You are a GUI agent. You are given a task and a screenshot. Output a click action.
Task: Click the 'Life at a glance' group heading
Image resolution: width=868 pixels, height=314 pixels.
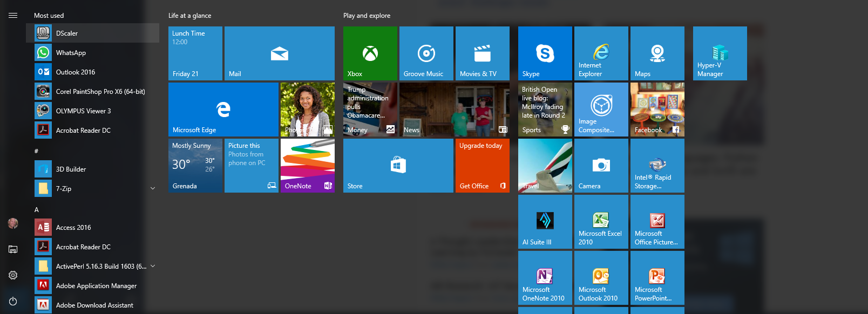(x=190, y=16)
